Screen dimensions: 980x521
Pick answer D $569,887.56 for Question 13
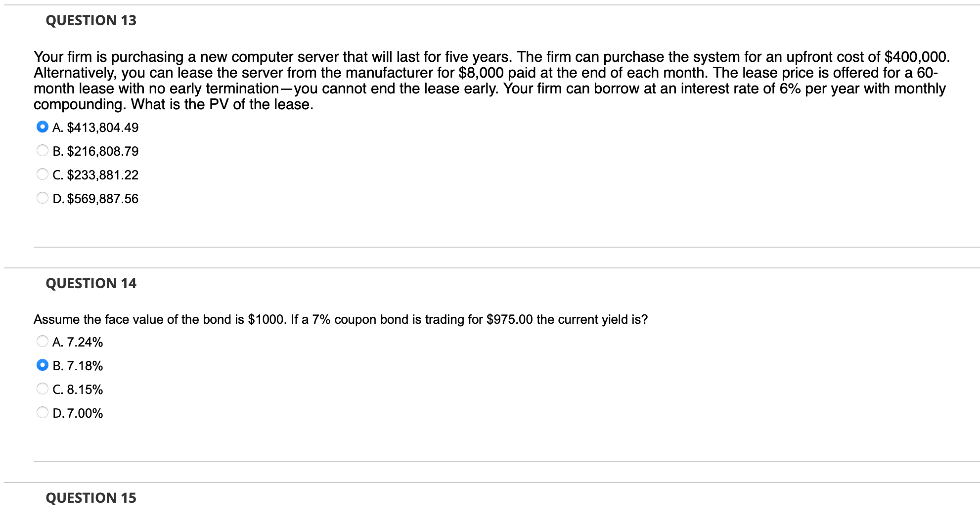[x=42, y=198]
